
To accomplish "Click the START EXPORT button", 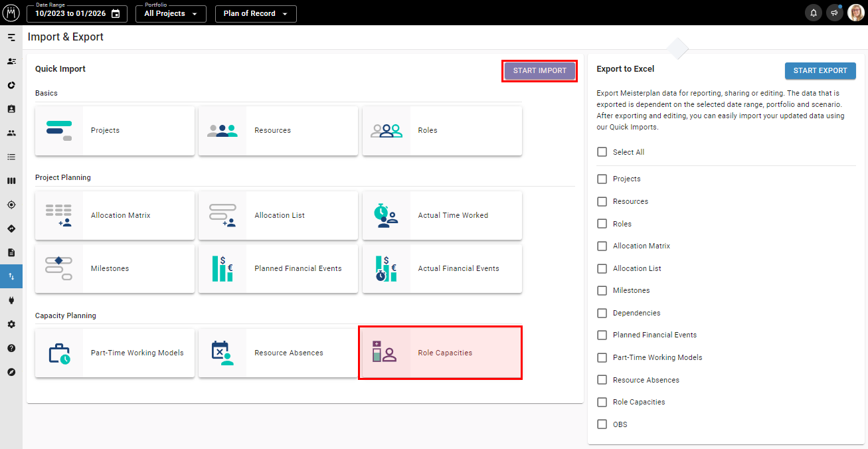I will (x=820, y=71).
